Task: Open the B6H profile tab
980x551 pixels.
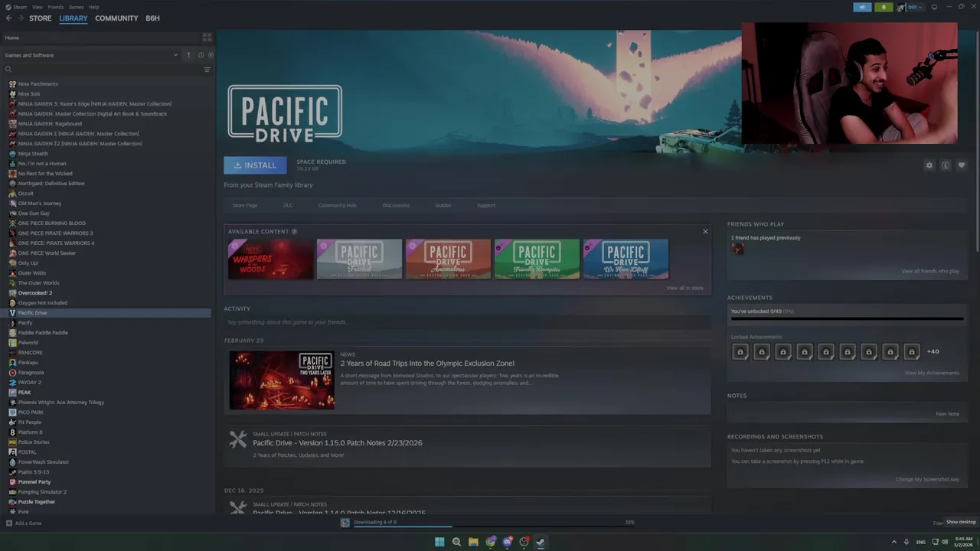Action: click(x=153, y=18)
